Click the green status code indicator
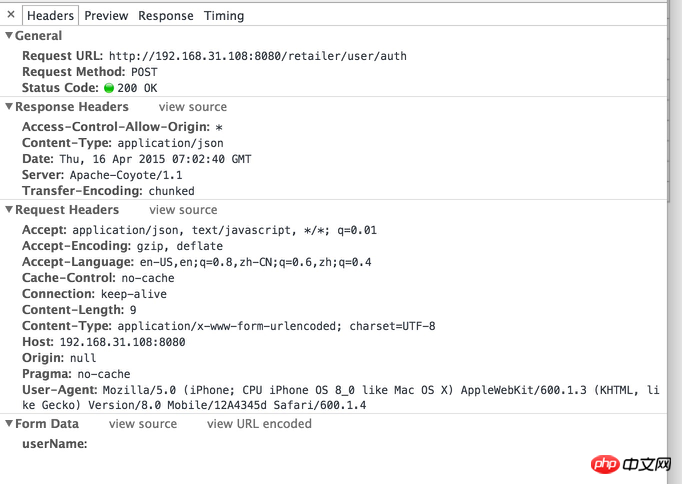Image resolution: width=682 pixels, height=484 pixels. [109, 88]
